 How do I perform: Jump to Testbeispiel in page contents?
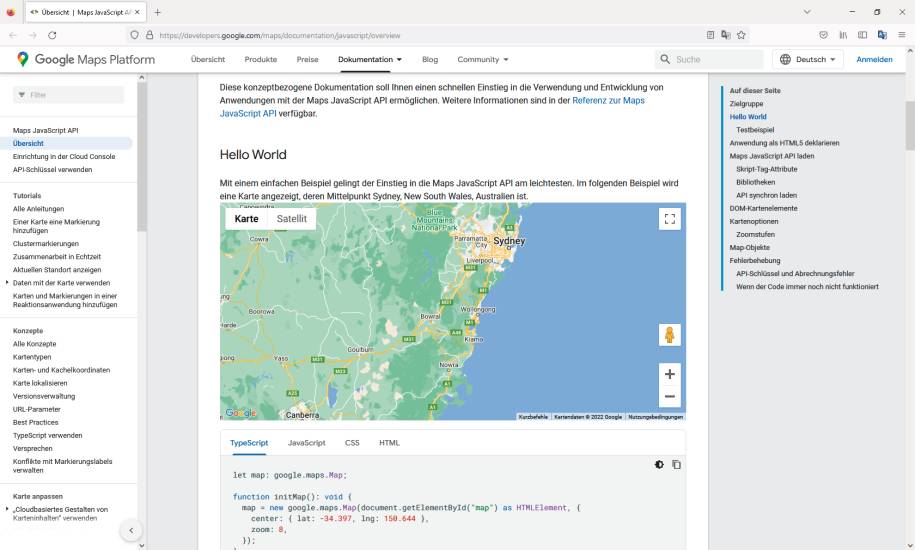tap(755, 130)
